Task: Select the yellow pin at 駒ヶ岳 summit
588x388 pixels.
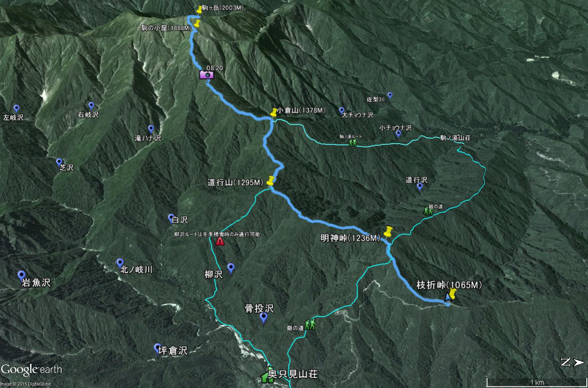Action: coord(199,9)
